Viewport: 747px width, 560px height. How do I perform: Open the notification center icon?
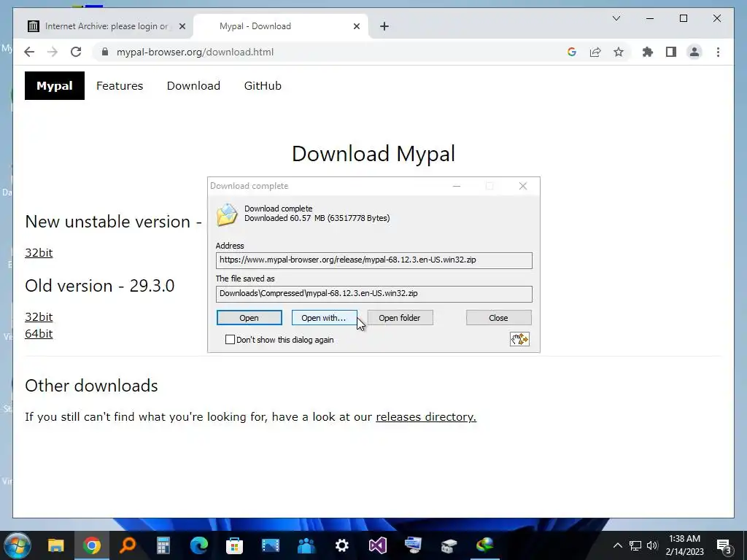tap(724, 547)
